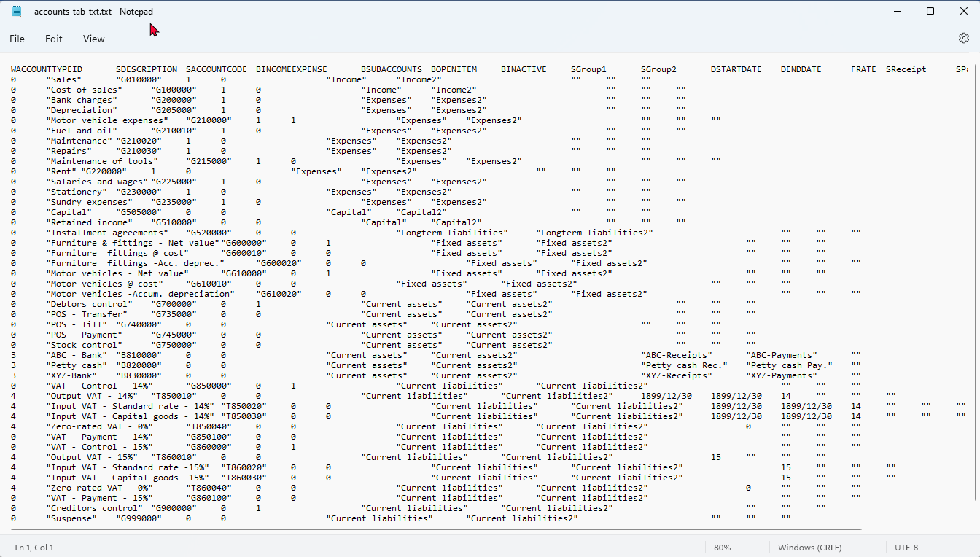The height and width of the screenshot is (557, 980).
Task: Click the vertical scrollbar at right edge
Action: (x=976, y=292)
